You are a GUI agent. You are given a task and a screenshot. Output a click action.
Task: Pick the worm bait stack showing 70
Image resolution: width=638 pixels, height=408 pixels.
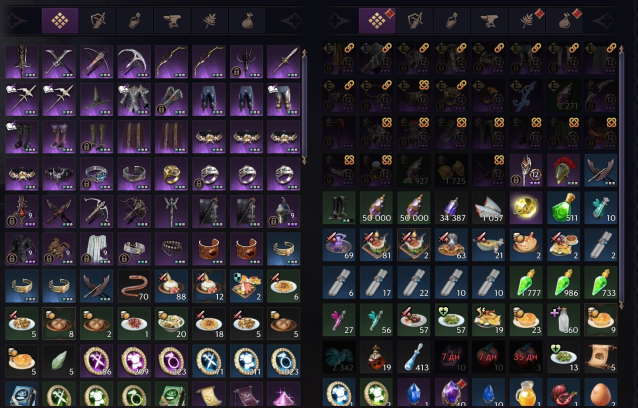pyautogui.click(x=134, y=286)
